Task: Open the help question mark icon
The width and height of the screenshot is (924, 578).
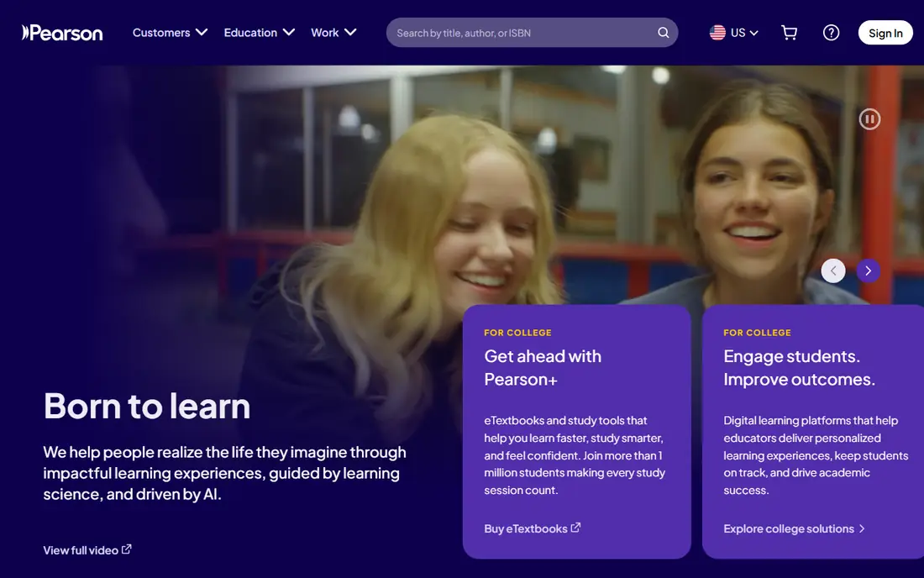Action: click(x=831, y=33)
